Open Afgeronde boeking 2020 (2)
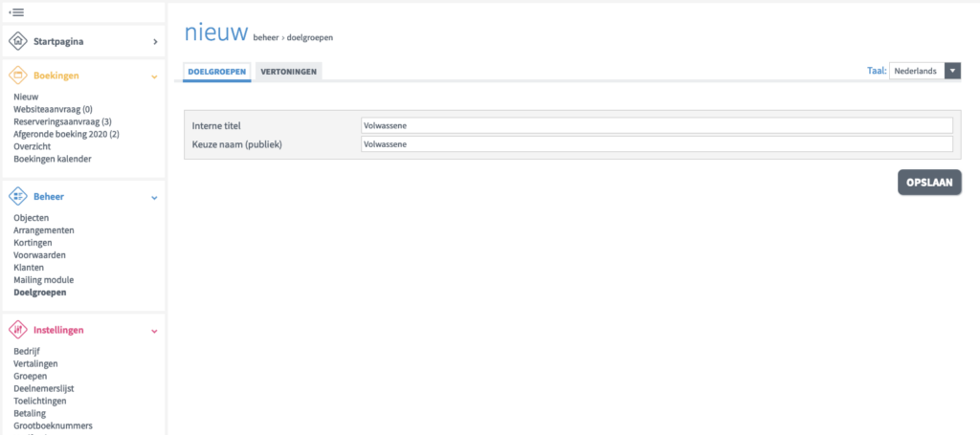Viewport: 980px width, 435px height. [x=66, y=134]
